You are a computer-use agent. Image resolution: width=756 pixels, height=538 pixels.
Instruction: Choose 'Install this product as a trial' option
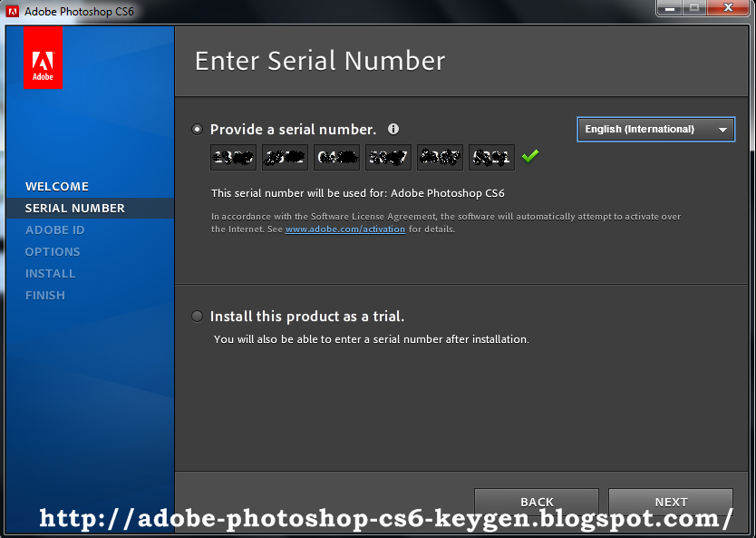(x=197, y=316)
